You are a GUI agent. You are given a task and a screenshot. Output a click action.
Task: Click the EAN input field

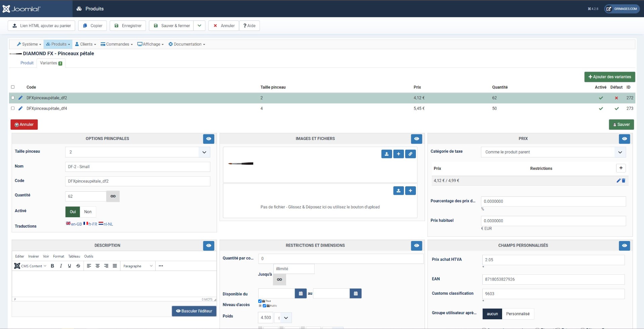553,279
